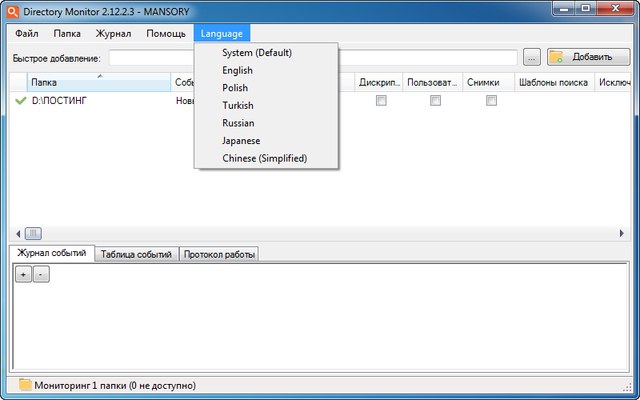Click the Directory Monitor title bar icon
The width and height of the screenshot is (640, 400).
tap(11, 11)
